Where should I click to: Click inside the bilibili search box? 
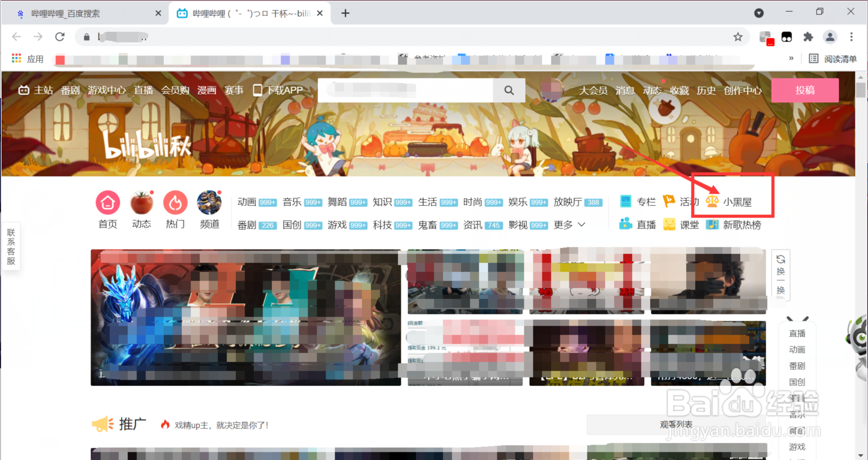[405, 90]
